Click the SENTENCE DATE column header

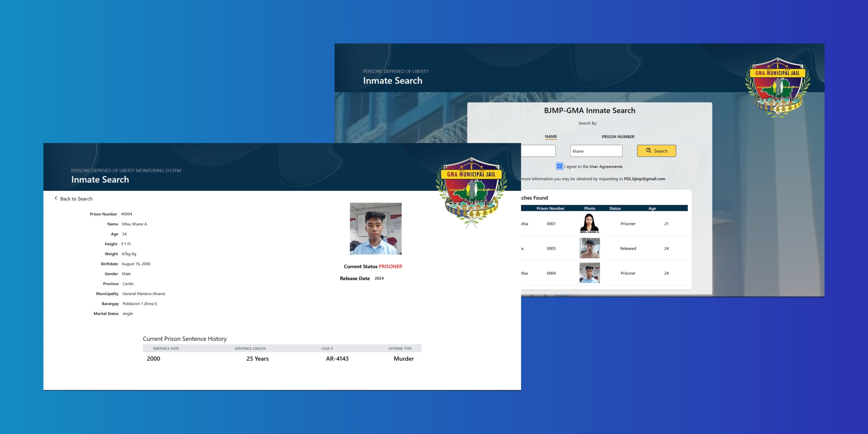166,348
